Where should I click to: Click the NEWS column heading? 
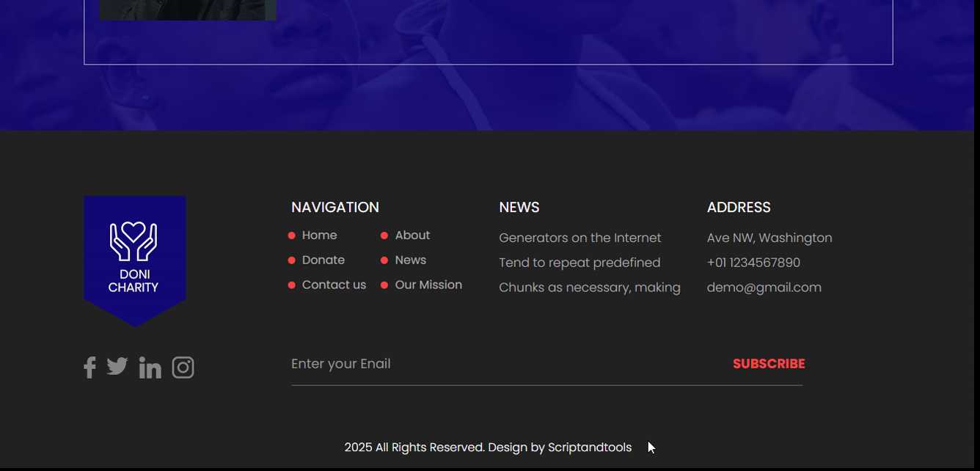point(519,208)
